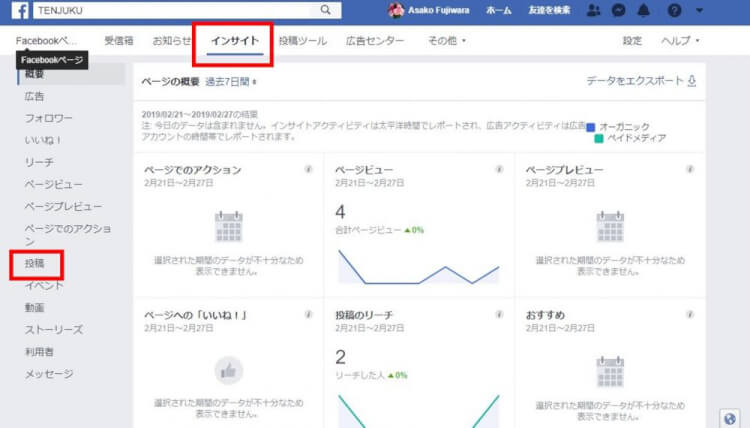The width and height of the screenshot is (750, 428).
Task: Click info icon on ページプレビュー card
Action: click(x=690, y=169)
